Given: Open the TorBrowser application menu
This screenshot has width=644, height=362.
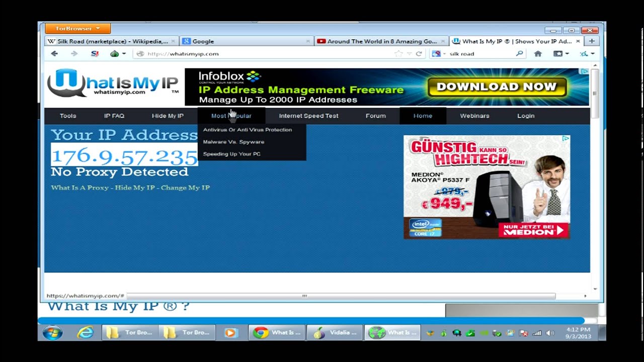Looking at the screenshot, I should [x=78, y=29].
